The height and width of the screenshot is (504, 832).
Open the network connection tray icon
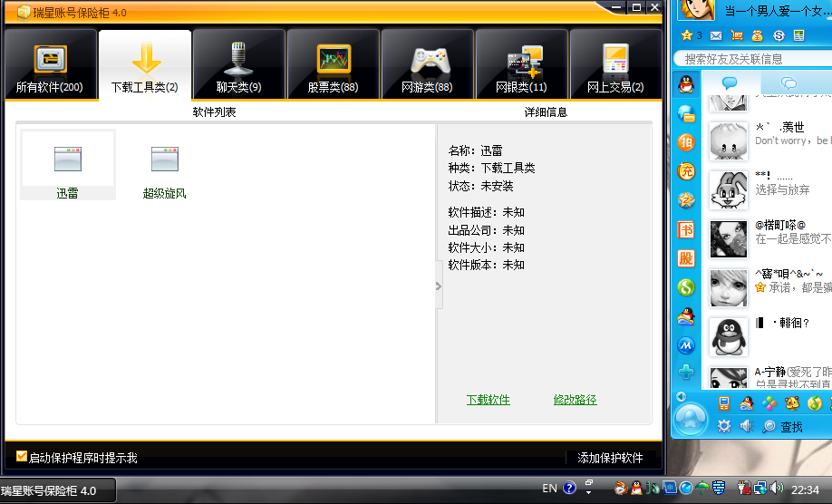(760, 488)
